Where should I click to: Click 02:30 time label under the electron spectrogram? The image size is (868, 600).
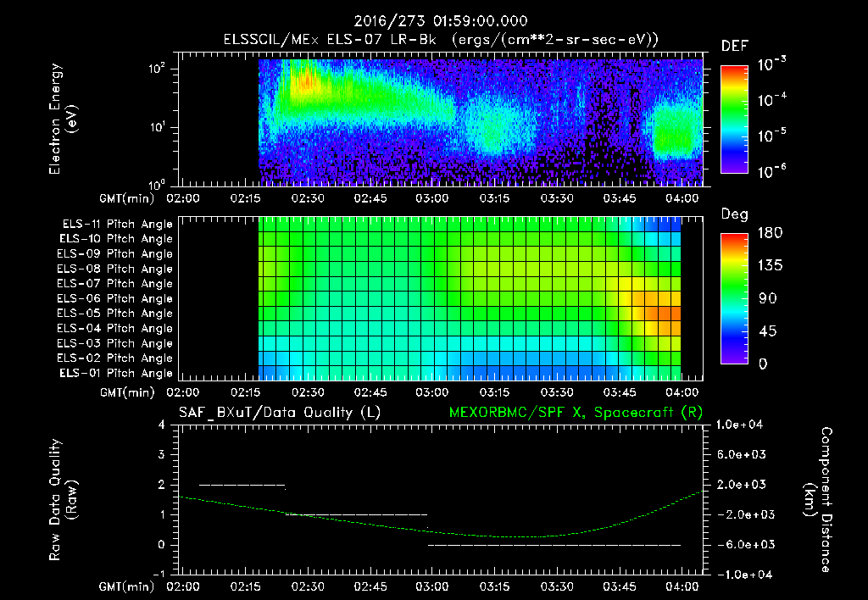[x=308, y=198]
